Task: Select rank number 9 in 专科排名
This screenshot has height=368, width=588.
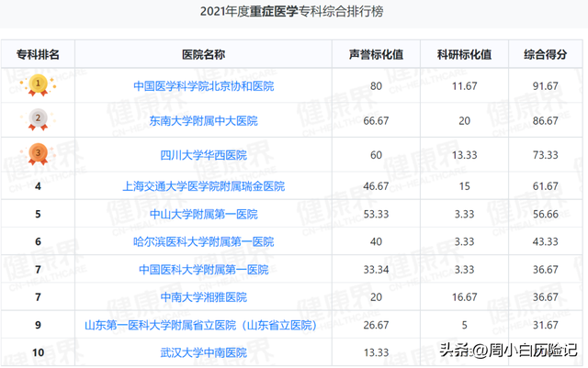Action: pos(38,325)
